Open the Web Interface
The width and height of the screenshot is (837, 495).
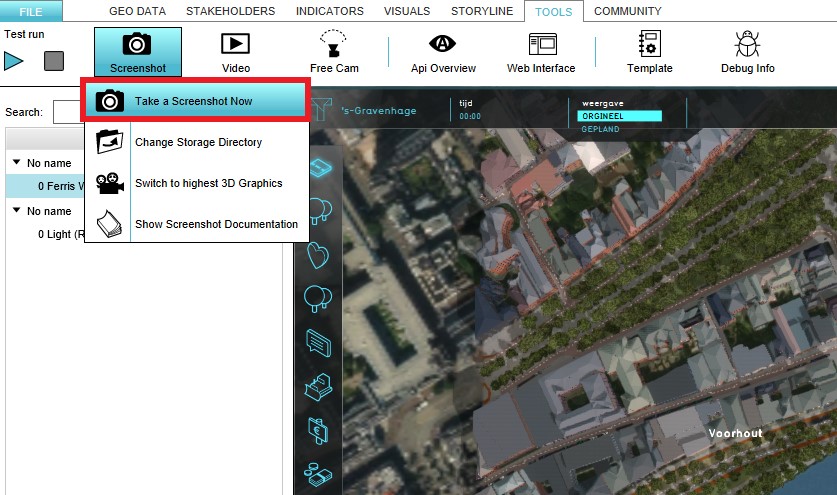pos(541,52)
